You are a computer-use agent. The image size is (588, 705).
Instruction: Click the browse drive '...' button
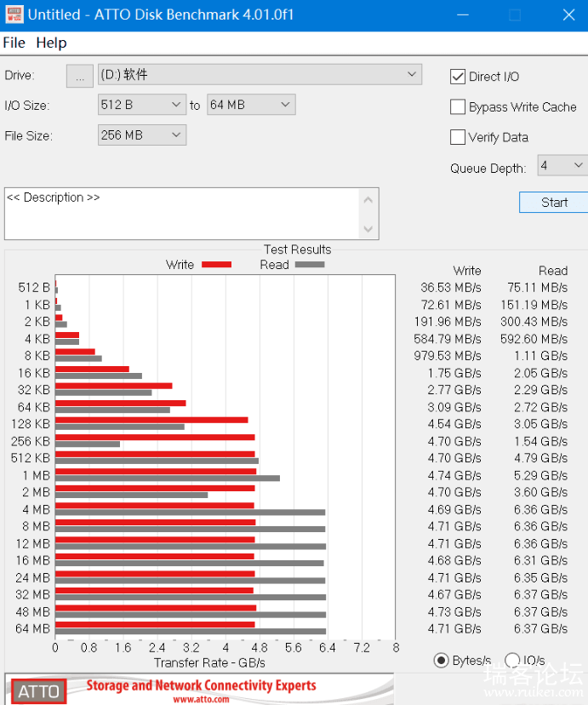click(x=79, y=76)
